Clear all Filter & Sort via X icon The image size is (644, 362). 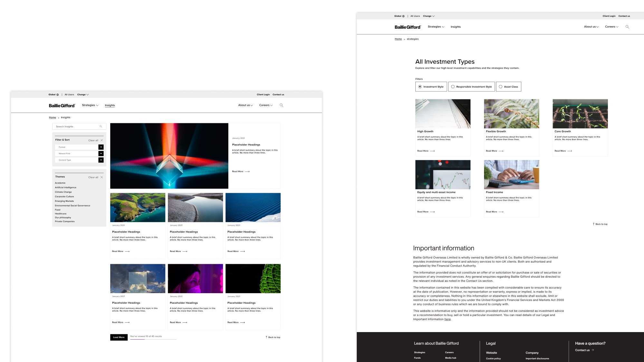click(102, 140)
